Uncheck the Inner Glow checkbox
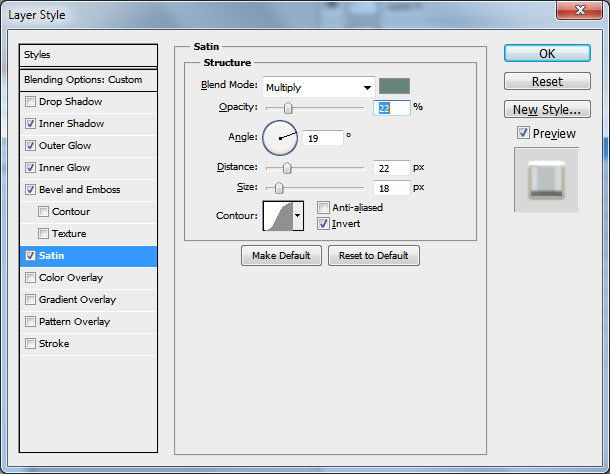The image size is (610, 474). point(30,168)
